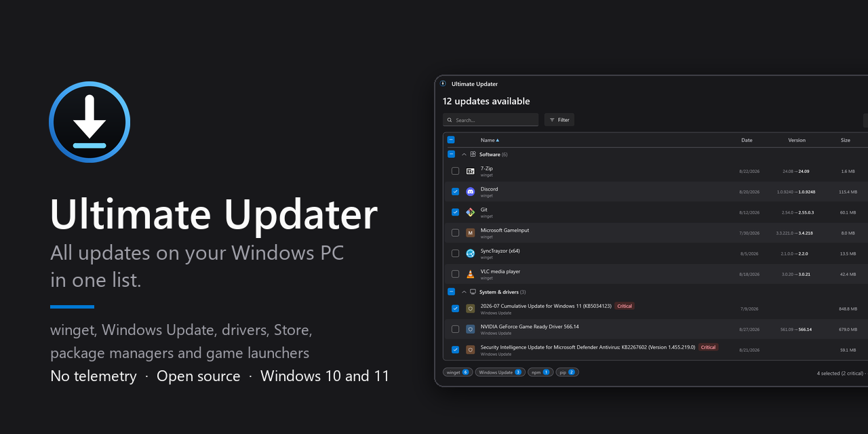The width and height of the screenshot is (868, 434).
Task: Collapse the Software group chevron
Action: (x=465, y=155)
